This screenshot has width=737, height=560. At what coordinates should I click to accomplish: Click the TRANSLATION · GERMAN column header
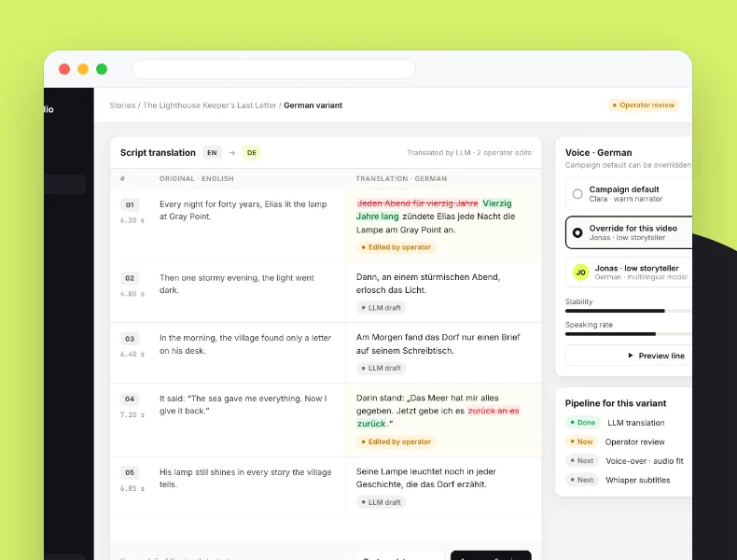[401, 178]
